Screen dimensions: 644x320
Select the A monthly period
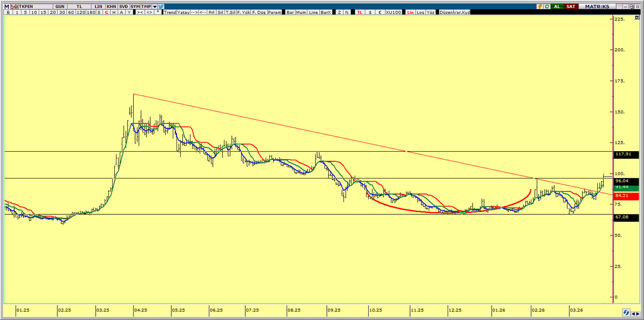click(x=121, y=12)
